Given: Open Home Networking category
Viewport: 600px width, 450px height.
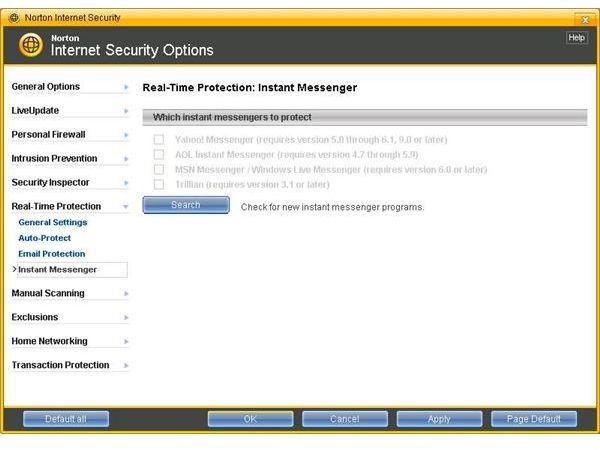Looking at the screenshot, I should click(49, 341).
